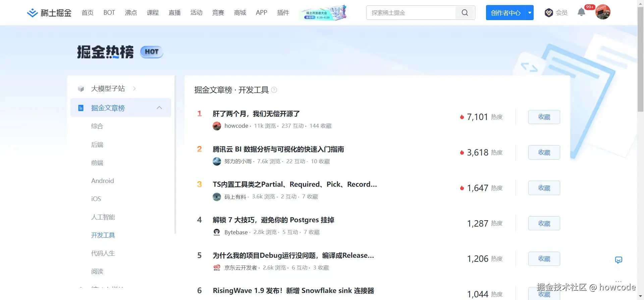The height and width of the screenshot is (300, 644).
Task: Click the 创作者中心 button
Action: pos(506,13)
